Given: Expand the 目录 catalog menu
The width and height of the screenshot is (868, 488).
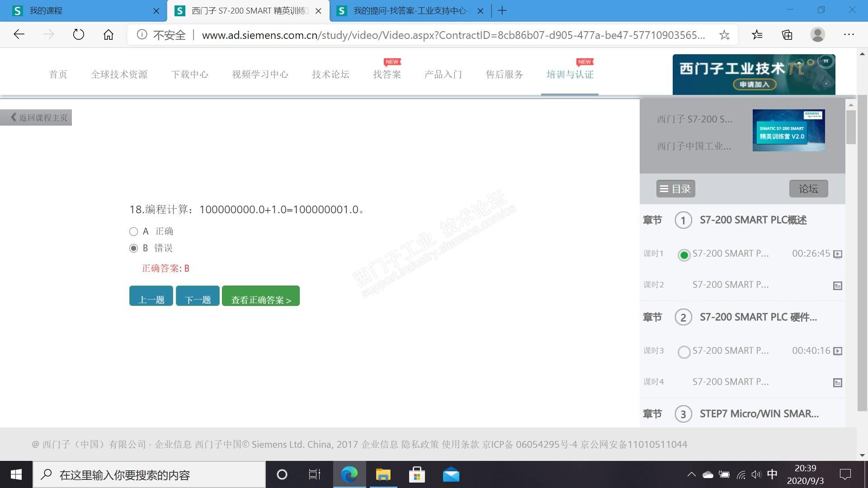Looking at the screenshot, I should point(675,189).
